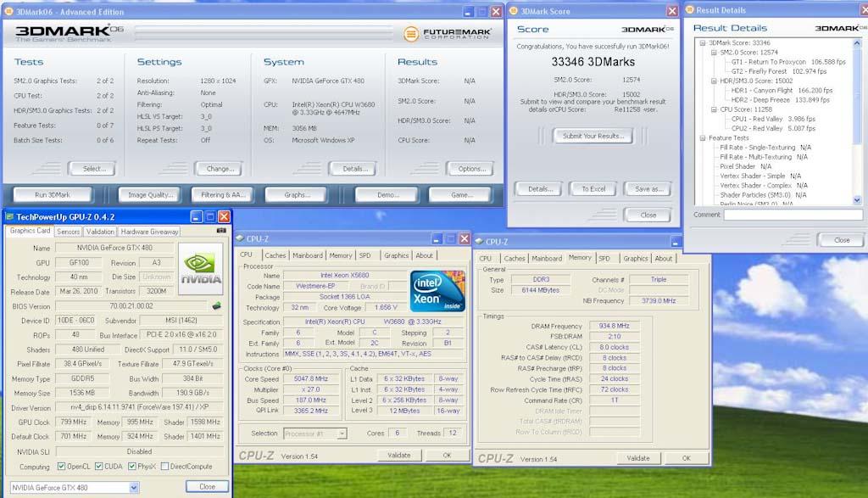Click Change... under Settings
This screenshot has height=498, width=868.
coord(218,168)
